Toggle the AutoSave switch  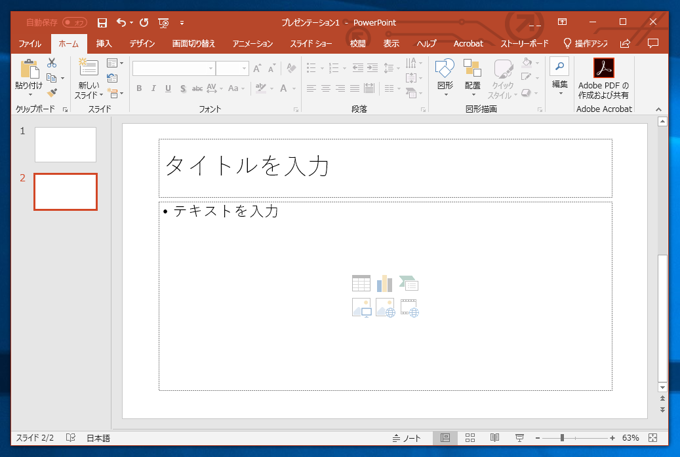[74, 22]
